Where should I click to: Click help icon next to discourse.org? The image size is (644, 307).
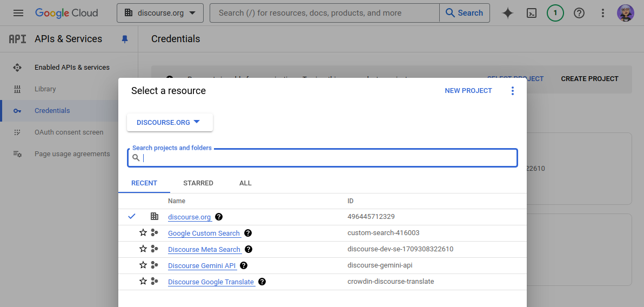(219, 217)
